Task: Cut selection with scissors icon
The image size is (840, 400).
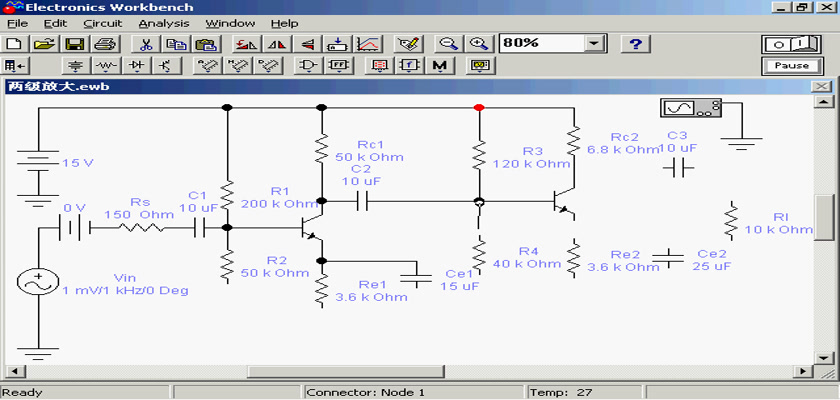Action: click(x=145, y=44)
